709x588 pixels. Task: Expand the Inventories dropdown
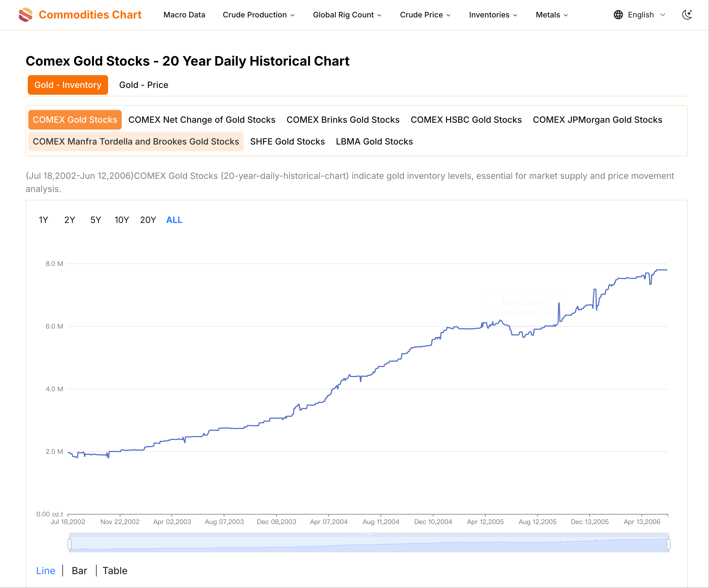coord(493,15)
